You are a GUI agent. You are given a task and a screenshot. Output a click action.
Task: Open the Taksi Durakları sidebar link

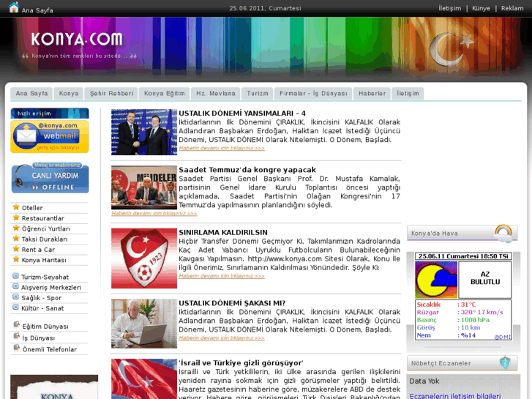tap(45, 239)
